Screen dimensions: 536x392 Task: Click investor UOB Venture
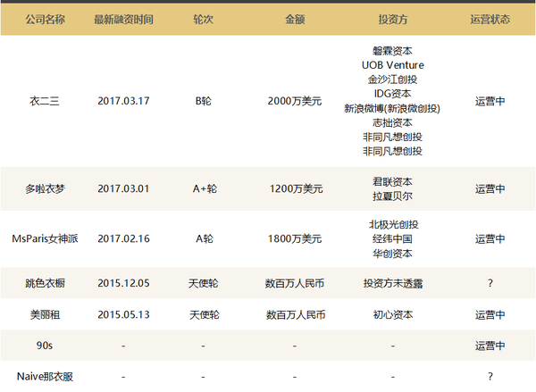(393, 65)
